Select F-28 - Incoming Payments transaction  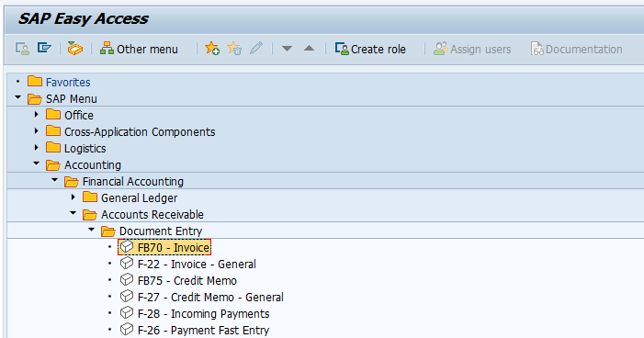coord(204,314)
